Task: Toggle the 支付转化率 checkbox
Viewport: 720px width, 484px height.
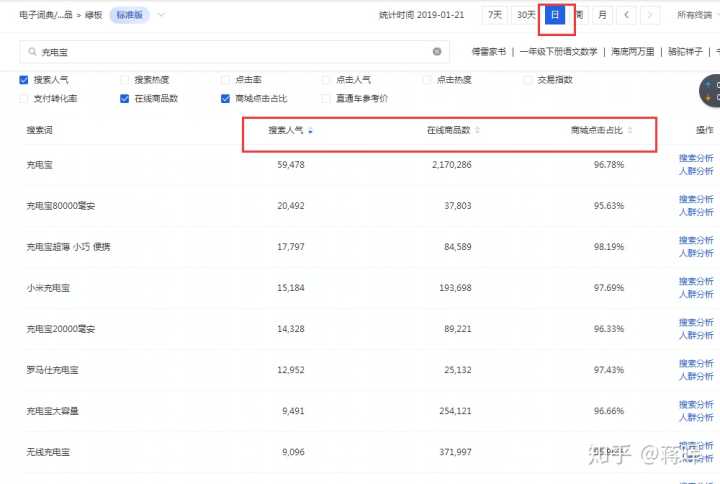Action: point(24,98)
